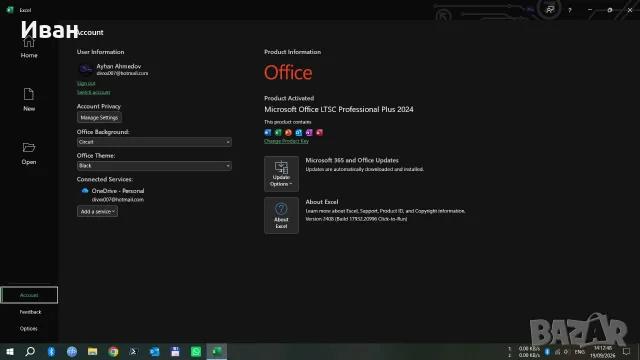This screenshot has width=640, height=360.
Task: Open the Home page in the sidebar
Action: click(29, 47)
